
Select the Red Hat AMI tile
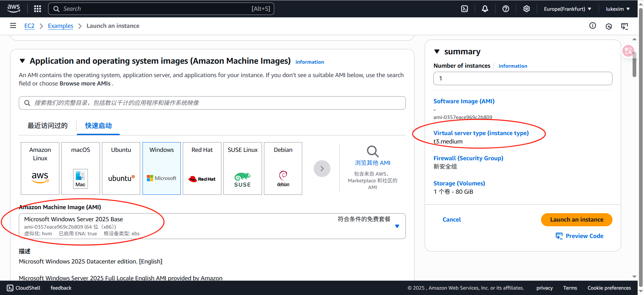click(202, 168)
